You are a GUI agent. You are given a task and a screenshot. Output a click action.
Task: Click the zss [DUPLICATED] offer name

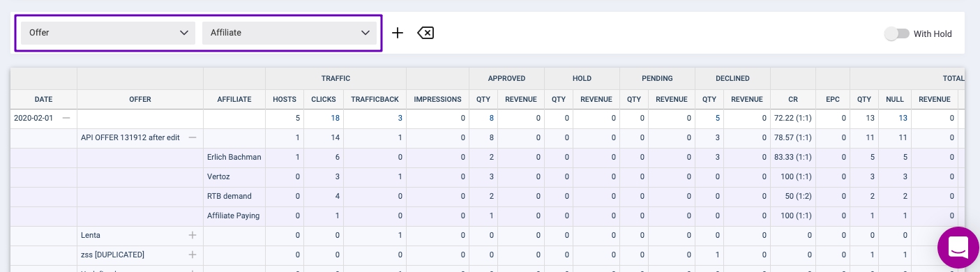(x=112, y=255)
